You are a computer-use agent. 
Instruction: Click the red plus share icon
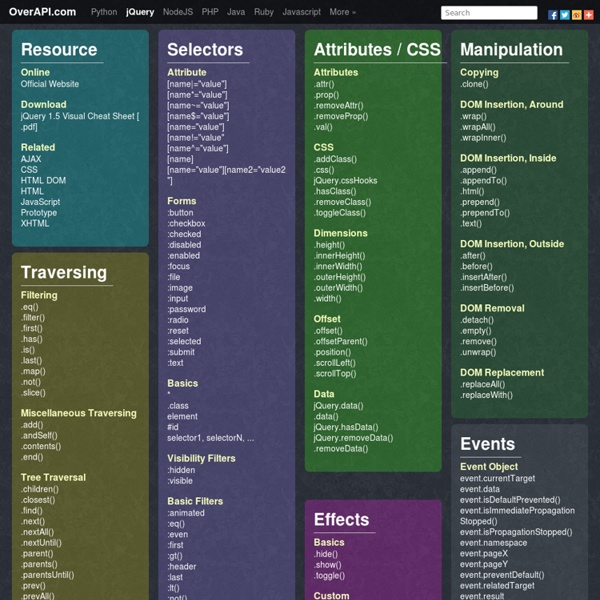click(x=589, y=15)
